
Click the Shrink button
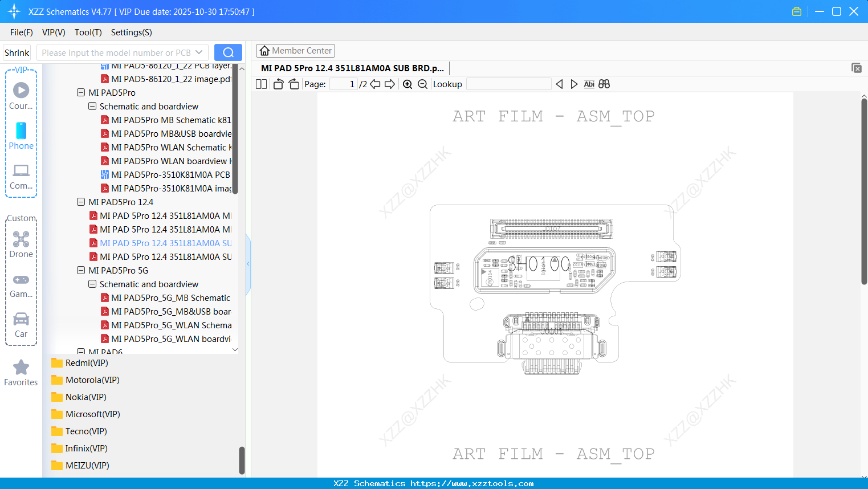tap(17, 52)
